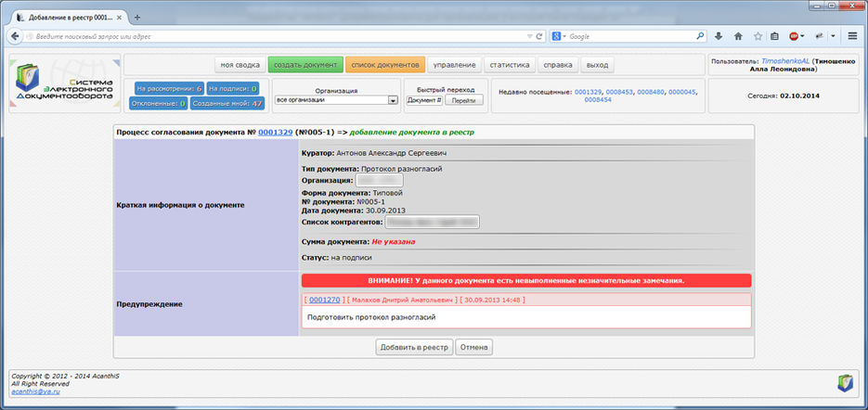Click the folder icon in the footer
The height and width of the screenshot is (410, 868).
click(846, 383)
